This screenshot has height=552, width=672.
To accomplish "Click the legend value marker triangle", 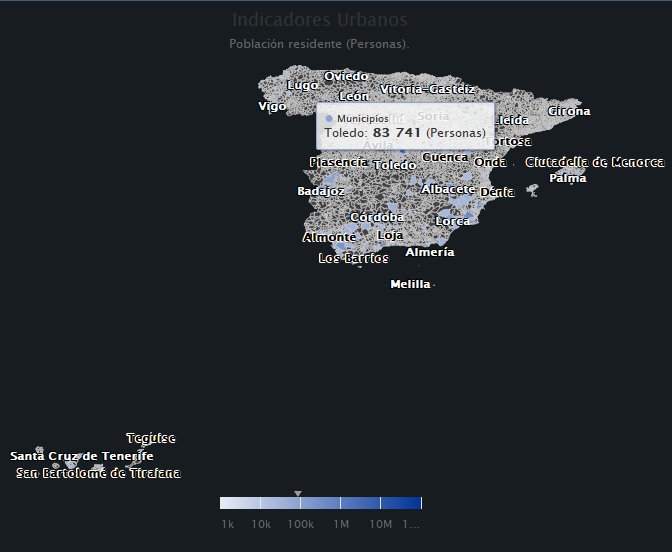I will click(298, 494).
